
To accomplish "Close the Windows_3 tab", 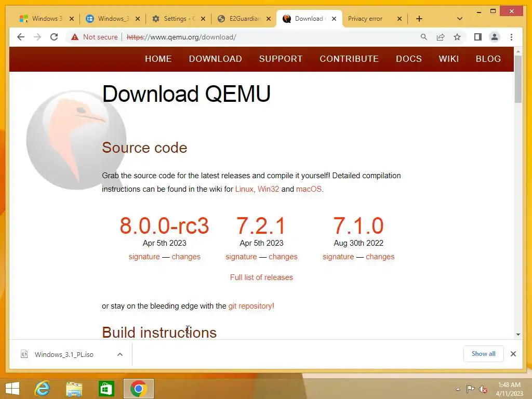I will coord(137,19).
